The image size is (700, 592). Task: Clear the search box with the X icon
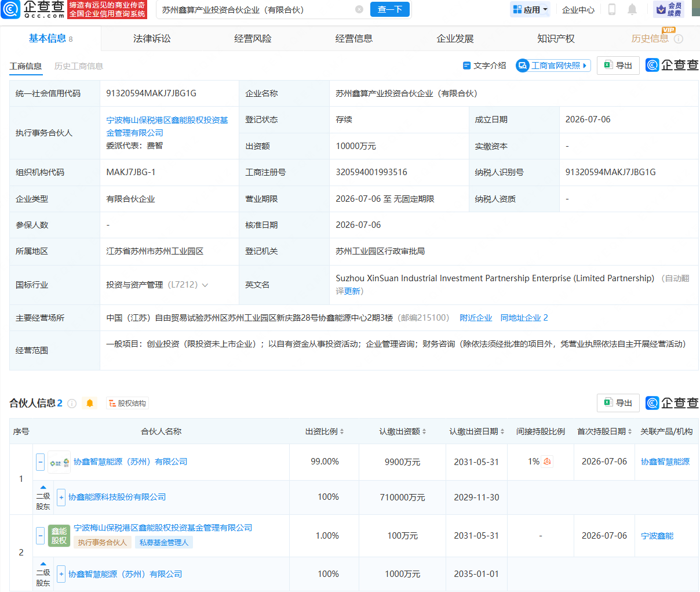click(359, 9)
